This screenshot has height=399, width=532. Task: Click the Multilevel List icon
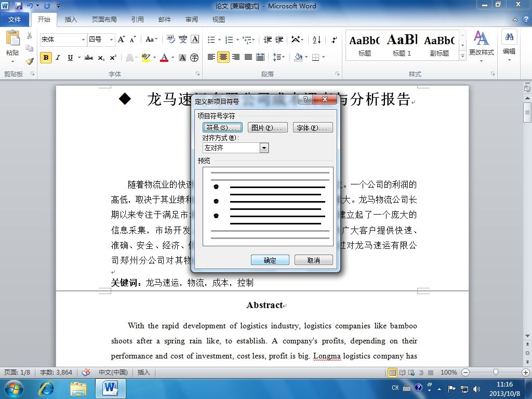[248, 39]
